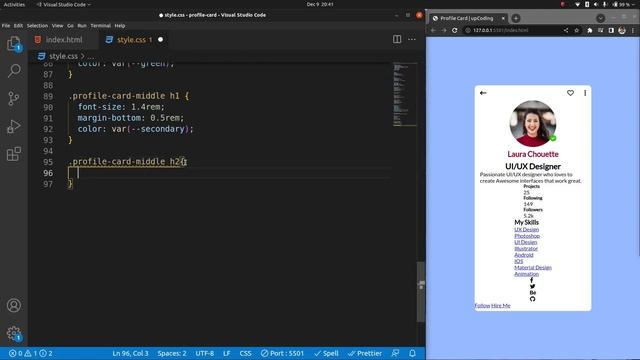Click the style.css breadcrumb
Screen dimensions: 640x360
pyautogui.click(x=63, y=56)
